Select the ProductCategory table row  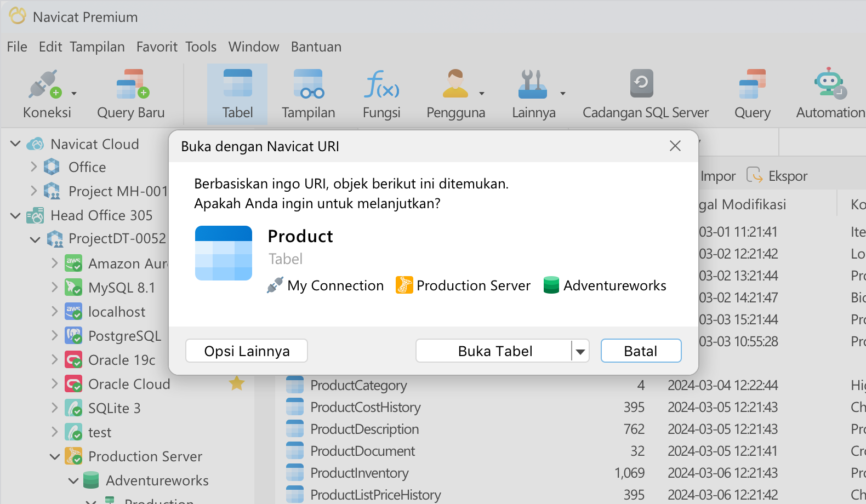[571, 385]
